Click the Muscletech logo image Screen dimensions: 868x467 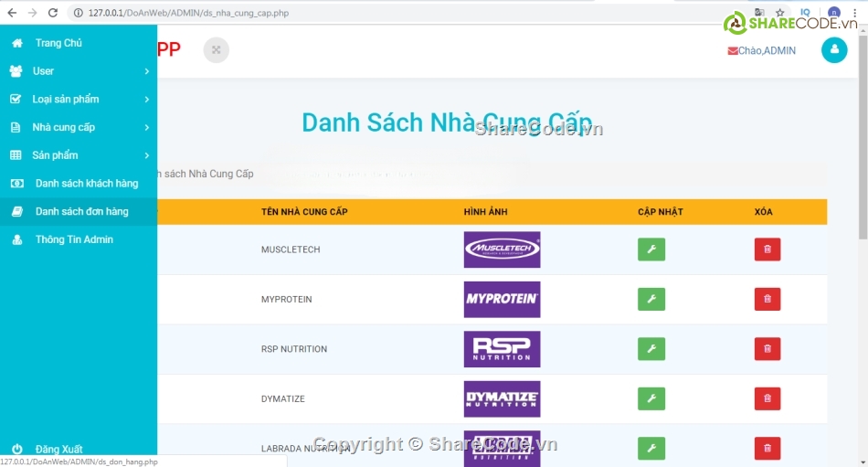tap(503, 249)
